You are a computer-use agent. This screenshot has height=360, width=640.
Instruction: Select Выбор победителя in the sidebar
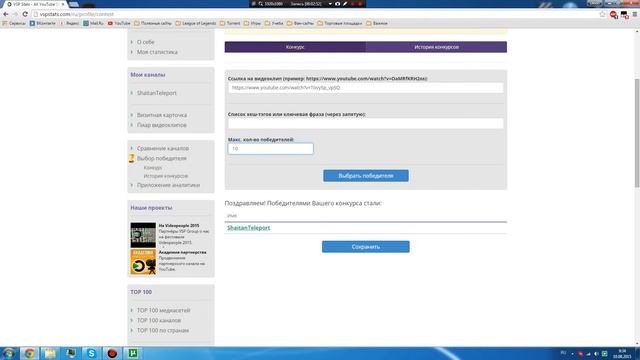pyautogui.click(x=162, y=158)
